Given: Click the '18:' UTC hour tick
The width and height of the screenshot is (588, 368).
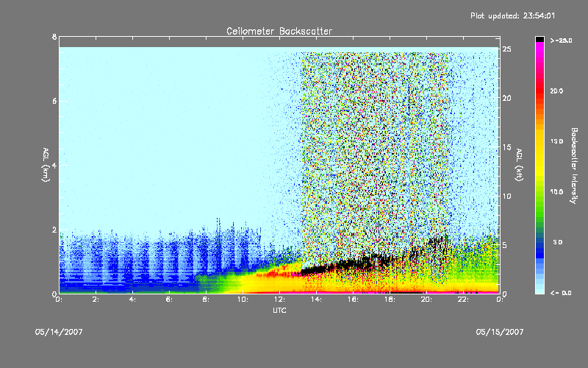Looking at the screenshot, I should 390,300.
